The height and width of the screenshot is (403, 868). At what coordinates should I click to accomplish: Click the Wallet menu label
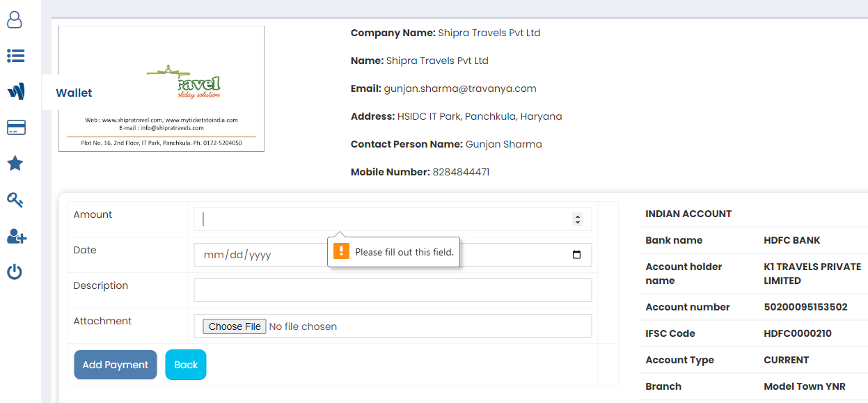click(74, 93)
